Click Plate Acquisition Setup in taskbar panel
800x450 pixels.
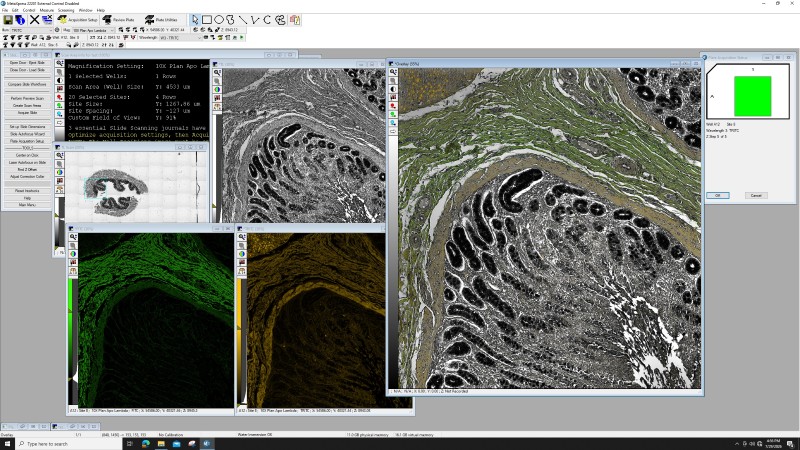[x=27, y=141]
